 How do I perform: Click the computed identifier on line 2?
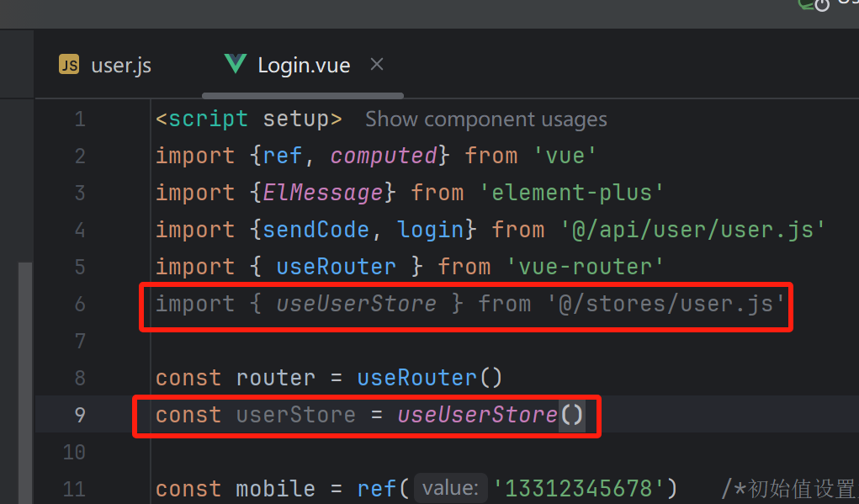tap(384, 157)
